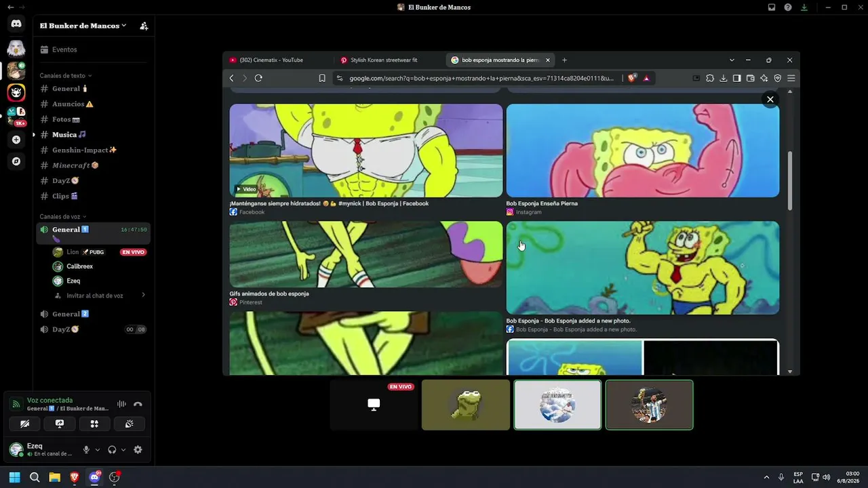
Task: Open Lion's user entry in voice channel
Action: (100, 252)
